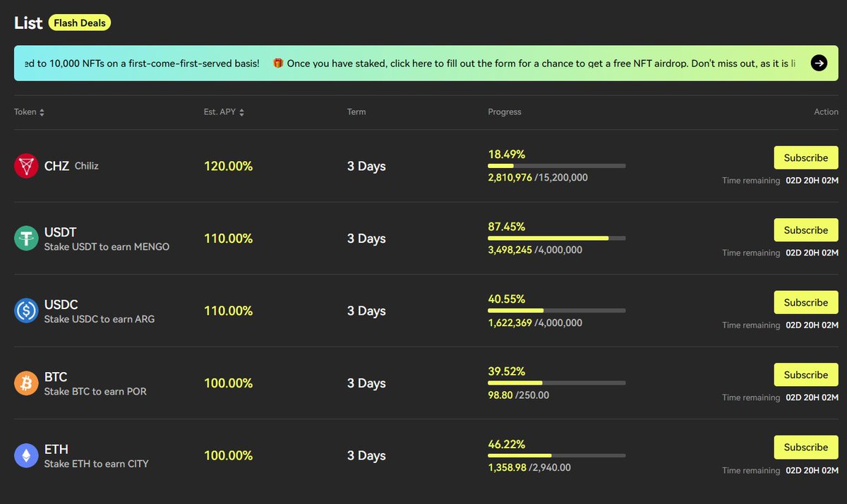The width and height of the screenshot is (847, 504).
Task: Click "Stake ETH to earn CITY" text
Action: coord(97,464)
